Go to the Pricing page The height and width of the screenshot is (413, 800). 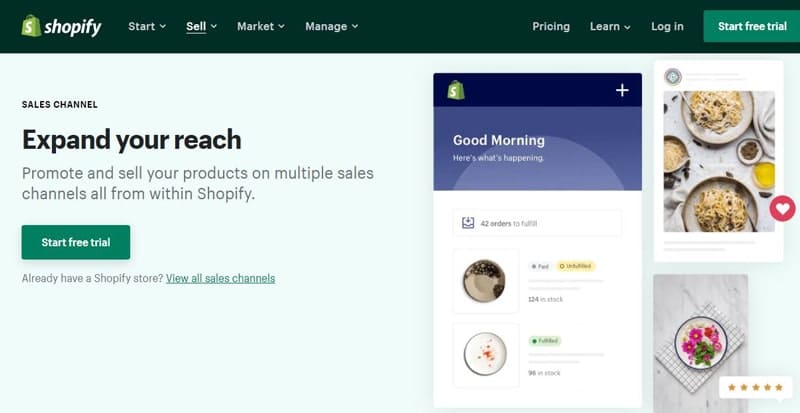551,27
